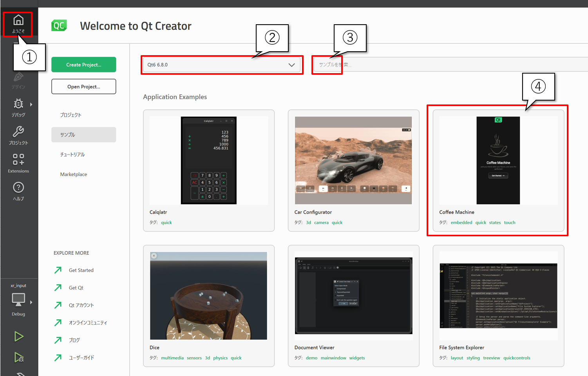Screen dimensions: 588x376
Task: Click the green Create Project button
Action: (x=83, y=65)
